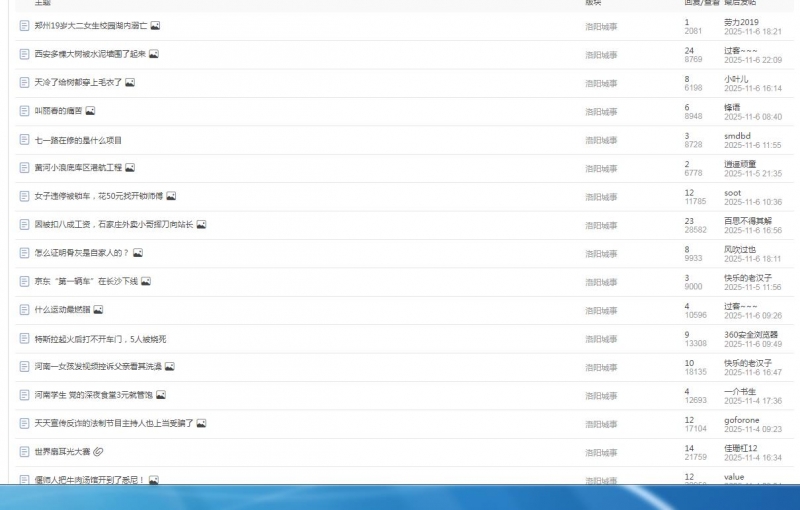The width and height of the screenshot is (800, 510).
Task: Click thread icon beside 七一路在修的是什么项目
Action: click(x=25, y=140)
